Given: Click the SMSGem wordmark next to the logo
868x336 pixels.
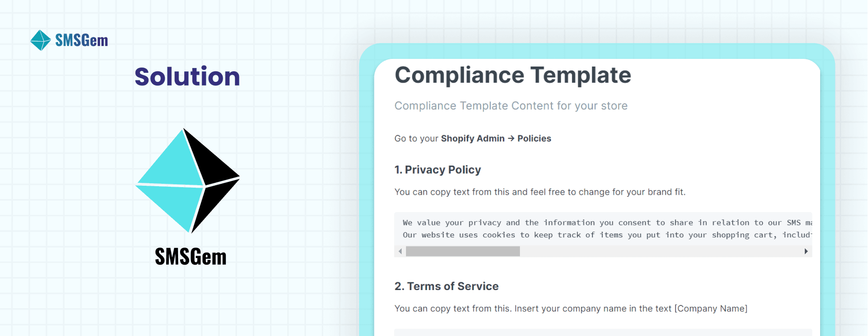Looking at the screenshot, I should (81, 40).
